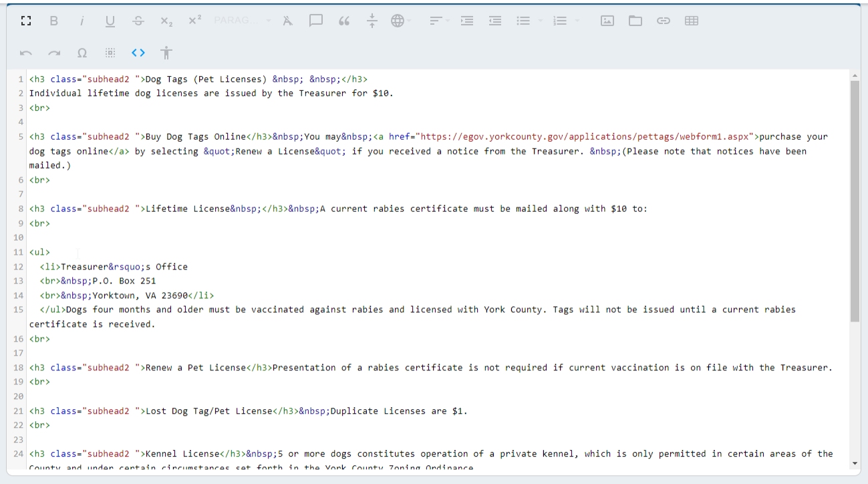Click the "Kennel License" heading text
Viewport: 868px width, 484px height.
pyautogui.click(x=182, y=454)
